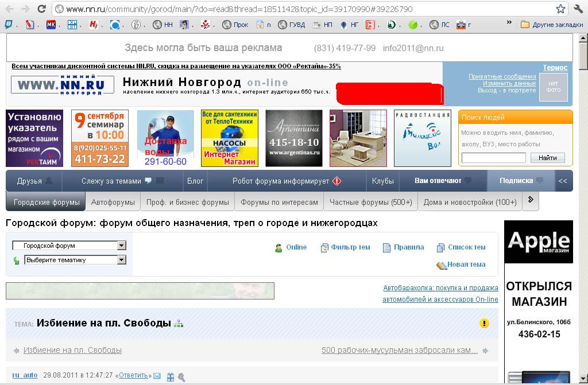Click the Online users link
Viewport: 588px width, 385px height.
point(291,247)
